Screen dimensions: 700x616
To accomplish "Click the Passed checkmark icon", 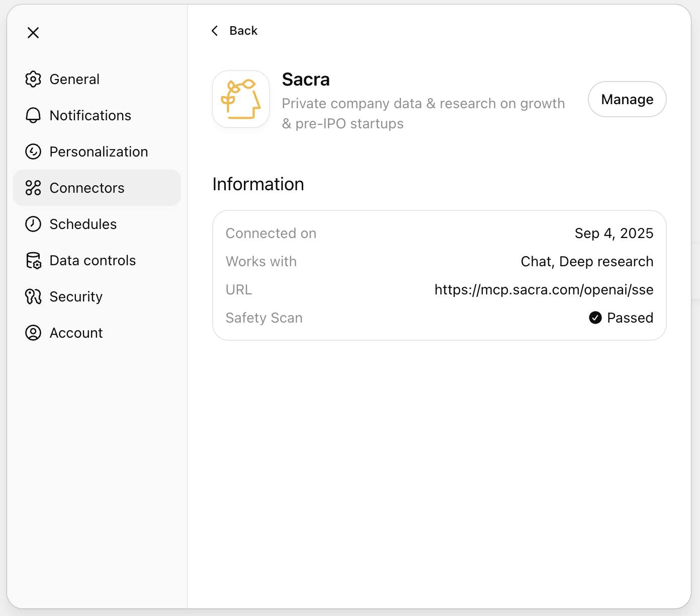I will tap(595, 318).
